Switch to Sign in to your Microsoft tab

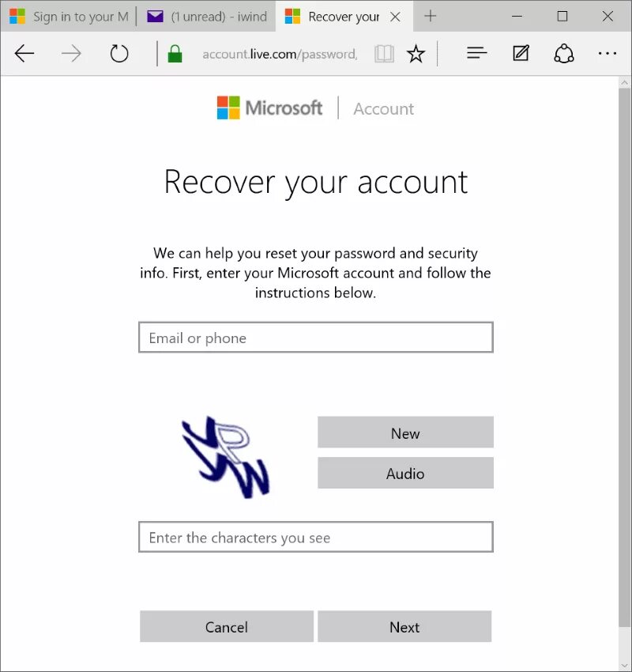[69, 17]
